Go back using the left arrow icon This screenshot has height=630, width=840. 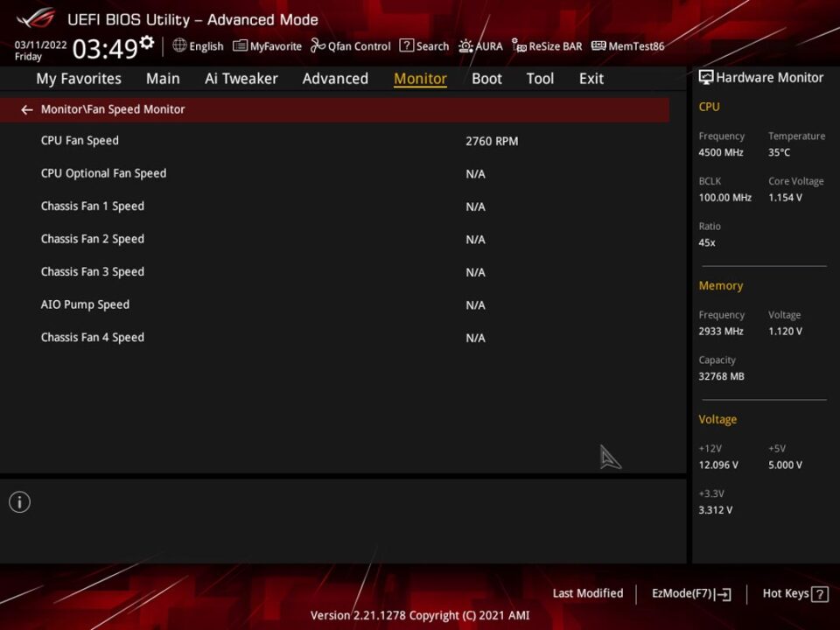[x=27, y=110]
